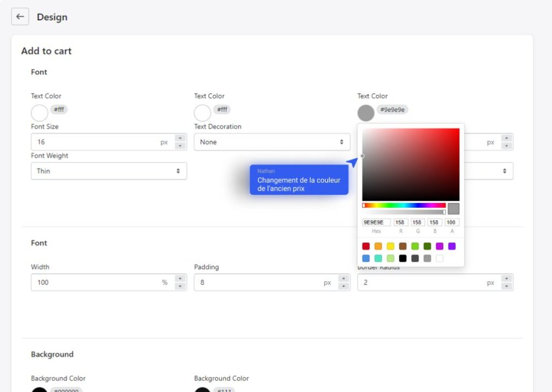The width and height of the screenshot is (552, 392).
Task: Select the brown preset color swatch
Action: coord(403,246)
